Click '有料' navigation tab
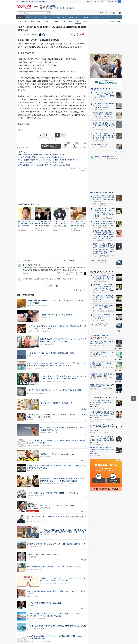The width and height of the screenshot is (138, 644). (x=95, y=17)
